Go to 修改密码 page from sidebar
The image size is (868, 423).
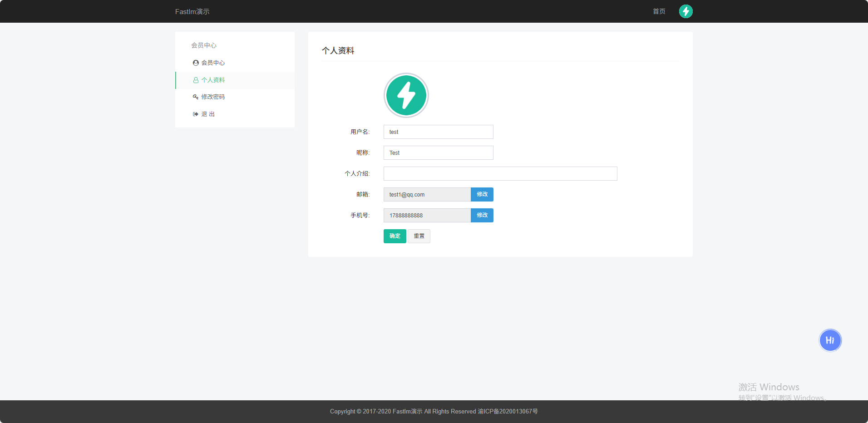[x=213, y=97]
